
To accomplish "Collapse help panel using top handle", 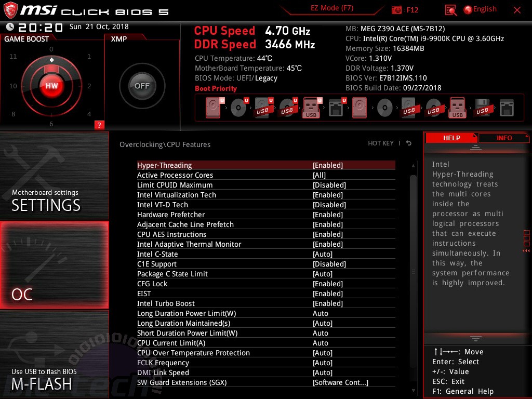I will tap(476, 147).
